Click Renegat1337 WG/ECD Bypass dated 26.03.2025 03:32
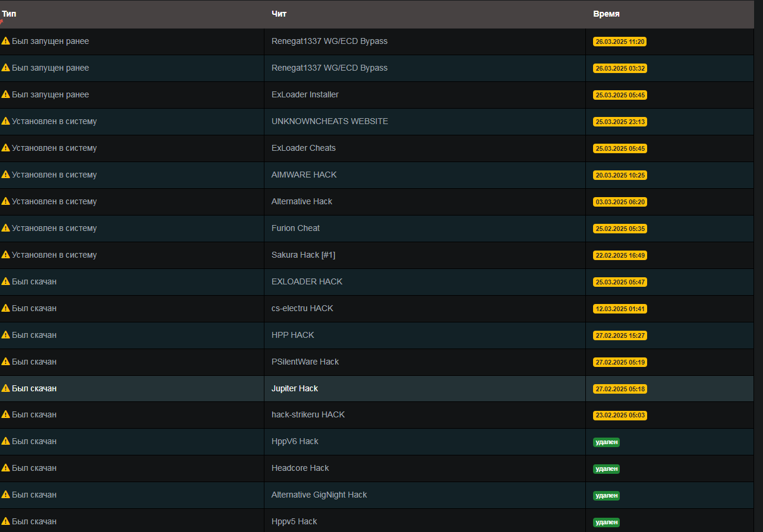763x532 pixels. pyautogui.click(x=329, y=68)
